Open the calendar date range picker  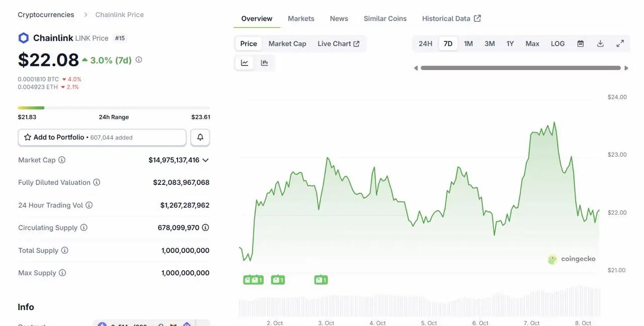click(x=580, y=44)
